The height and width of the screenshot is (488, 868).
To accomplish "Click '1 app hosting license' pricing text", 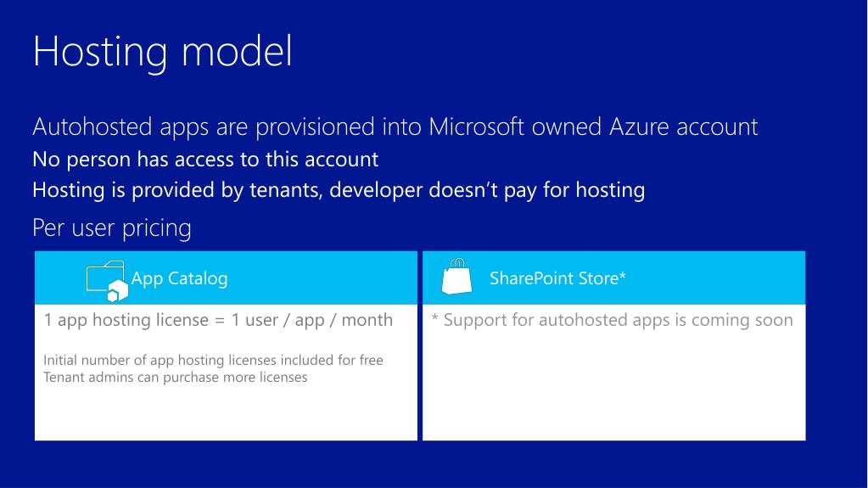I will tap(218, 320).
